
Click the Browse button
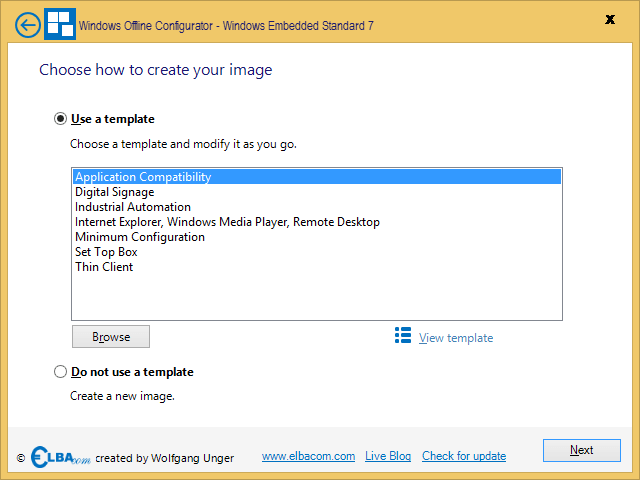coord(111,337)
